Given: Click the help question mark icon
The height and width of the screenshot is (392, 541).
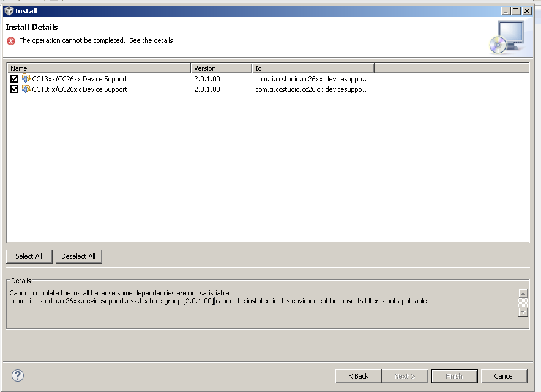Looking at the screenshot, I should coord(18,375).
